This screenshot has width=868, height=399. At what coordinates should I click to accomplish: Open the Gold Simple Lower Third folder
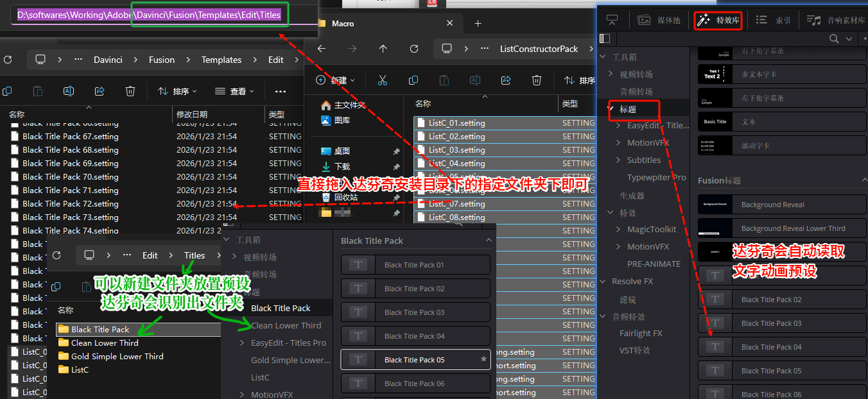point(117,356)
